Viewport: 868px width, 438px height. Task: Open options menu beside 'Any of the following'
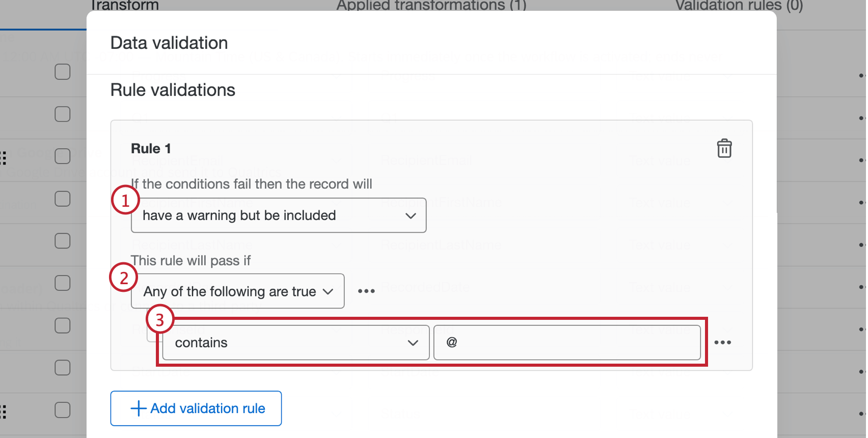click(366, 291)
